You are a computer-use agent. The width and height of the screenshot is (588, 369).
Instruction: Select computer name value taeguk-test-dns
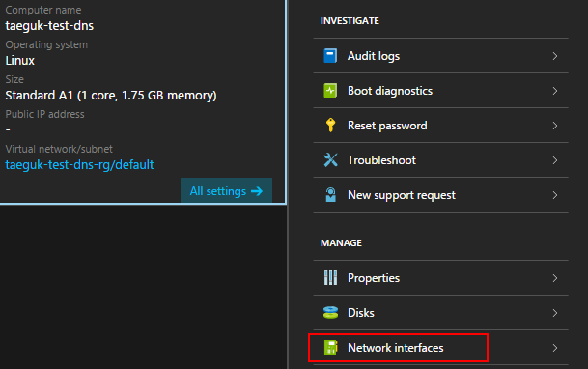pos(49,26)
